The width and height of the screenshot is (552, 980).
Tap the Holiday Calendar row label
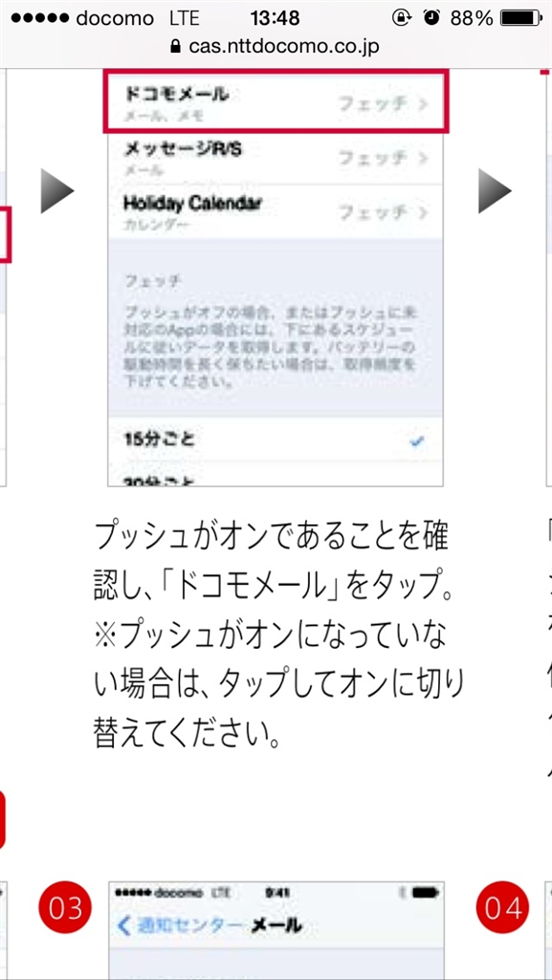click(x=192, y=204)
